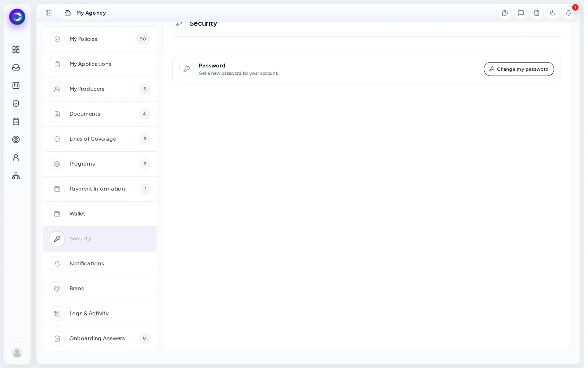The image size is (588, 368).
Task: Open the dashboard grid icon in left rail
Action: 16,49
